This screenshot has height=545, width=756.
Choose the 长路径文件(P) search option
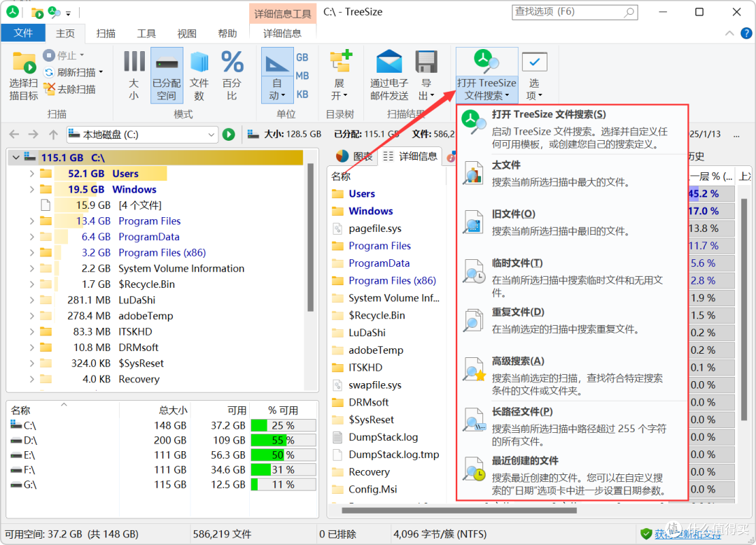(572, 427)
